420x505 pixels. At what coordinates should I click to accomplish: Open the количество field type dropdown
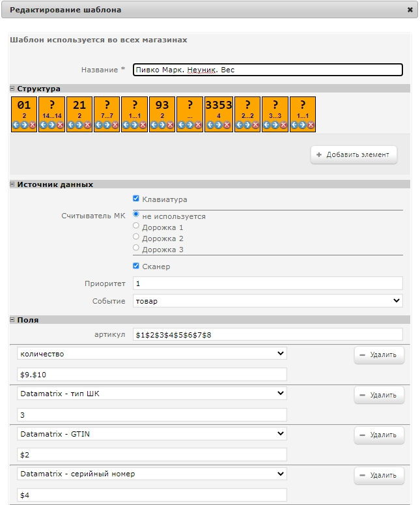(152, 353)
